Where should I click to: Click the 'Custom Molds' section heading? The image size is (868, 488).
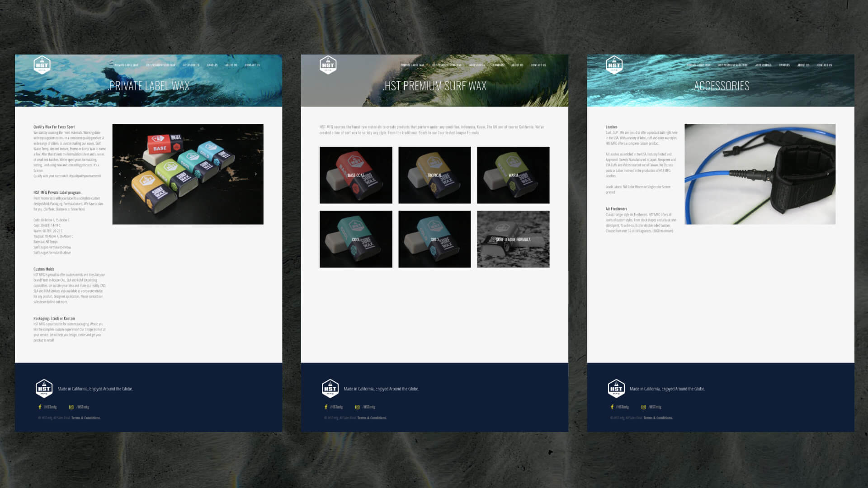point(44,269)
